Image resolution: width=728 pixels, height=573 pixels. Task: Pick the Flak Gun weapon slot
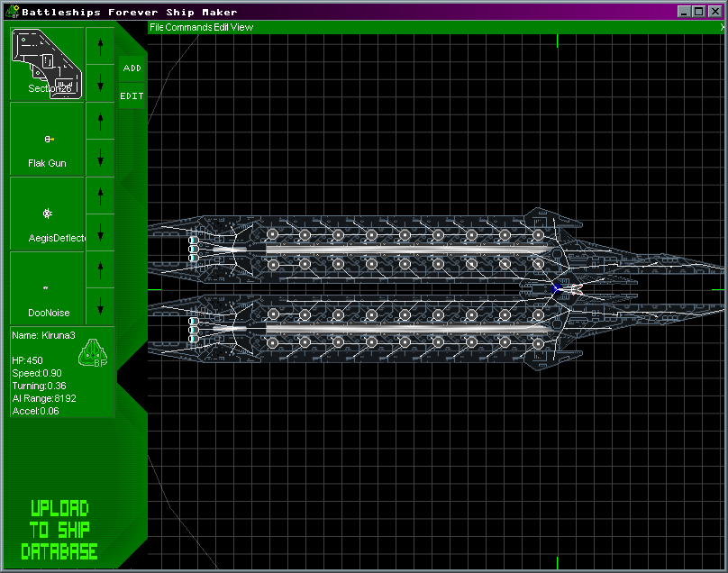47,139
